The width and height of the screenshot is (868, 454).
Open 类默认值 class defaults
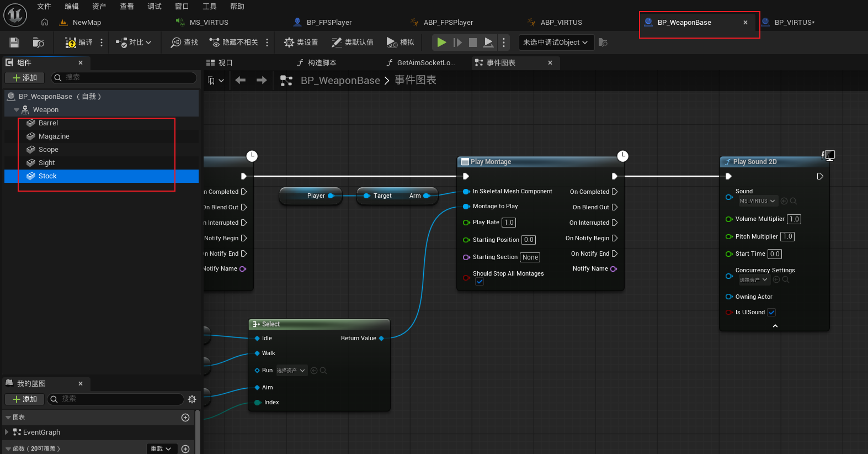352,43
